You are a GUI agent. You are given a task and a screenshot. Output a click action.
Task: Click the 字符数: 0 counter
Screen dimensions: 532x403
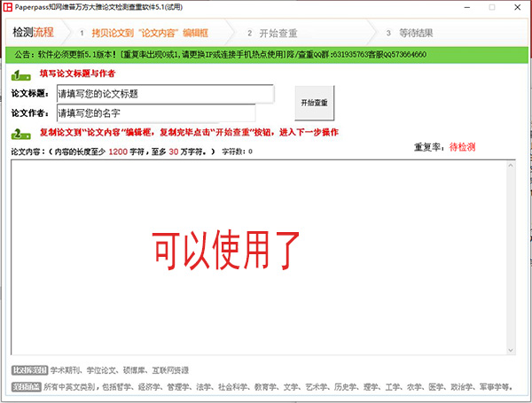click(x=237, y=151)
